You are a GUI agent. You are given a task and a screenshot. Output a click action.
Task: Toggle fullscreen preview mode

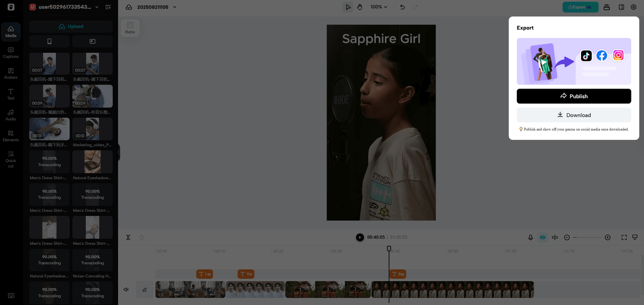(x=624, y=238)
